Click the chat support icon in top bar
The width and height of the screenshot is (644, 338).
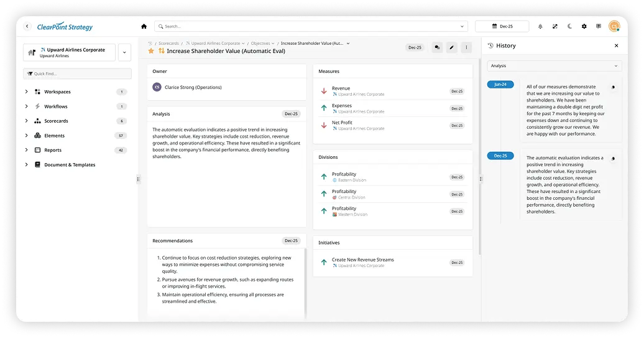click(599, 26)
